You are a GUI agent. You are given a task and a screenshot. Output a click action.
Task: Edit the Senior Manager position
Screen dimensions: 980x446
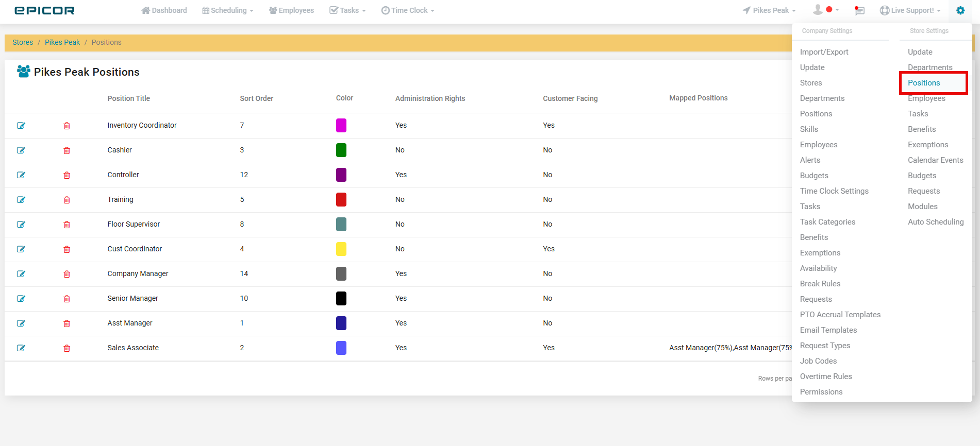pos(21,299)
